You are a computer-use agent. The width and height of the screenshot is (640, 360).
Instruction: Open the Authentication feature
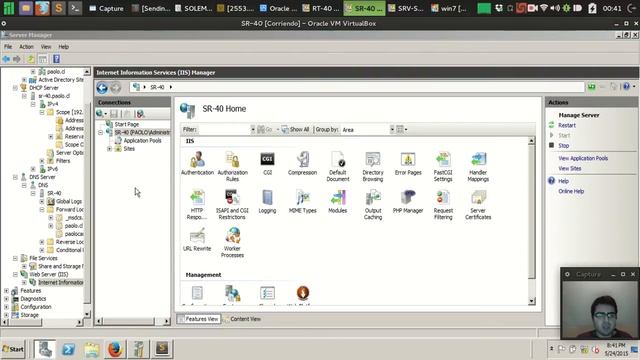point(197,163)
